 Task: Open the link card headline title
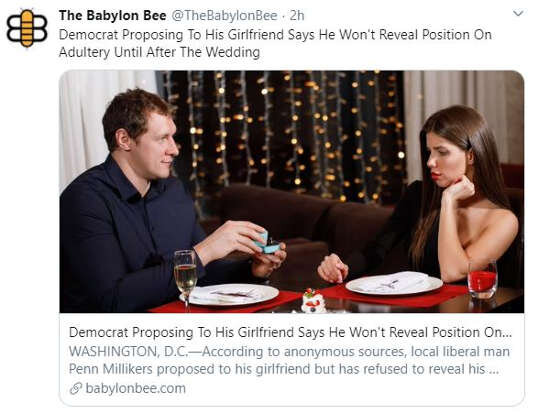point(290,332)
